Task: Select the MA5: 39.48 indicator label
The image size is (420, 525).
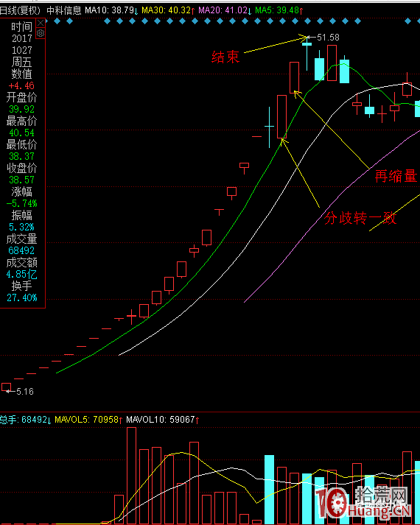Action: (279, 10)
